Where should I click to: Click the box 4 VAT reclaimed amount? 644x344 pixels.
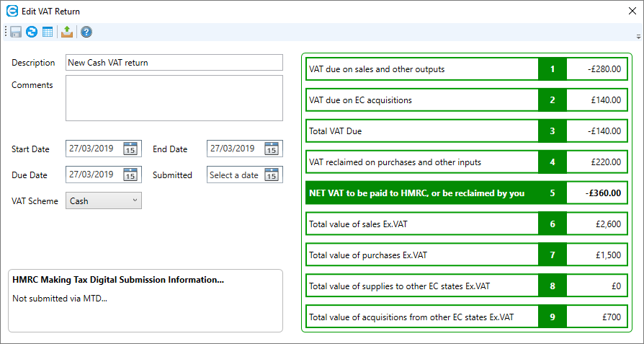click(x=596, y=162)
